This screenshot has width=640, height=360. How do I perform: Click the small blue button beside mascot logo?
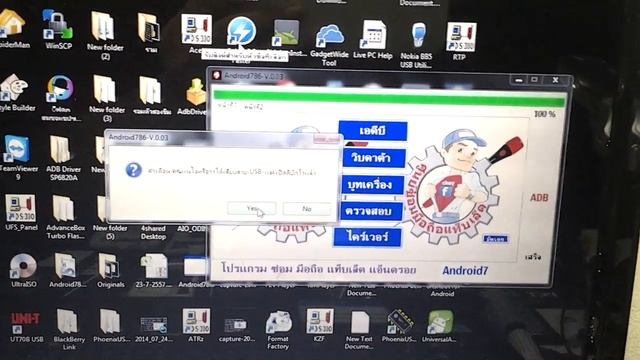(x=496, y=238)
